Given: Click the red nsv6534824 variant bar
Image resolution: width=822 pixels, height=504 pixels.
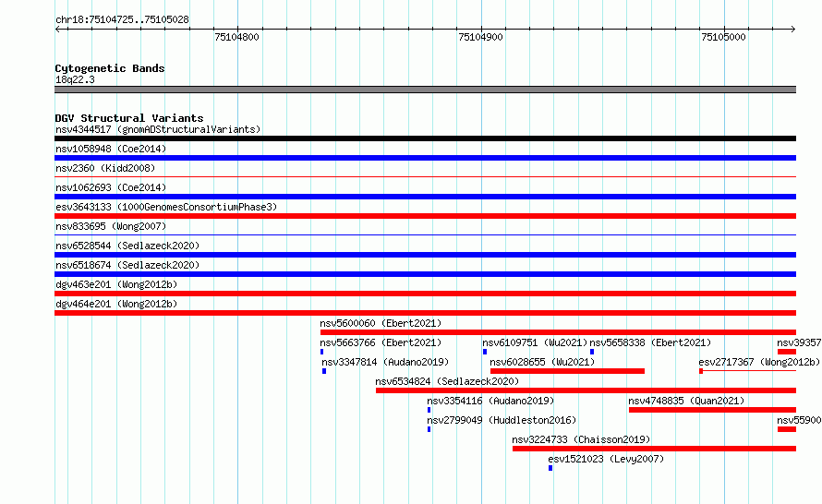Looking at the screenshot, I should pyautogui.click(x=586, y=390).
